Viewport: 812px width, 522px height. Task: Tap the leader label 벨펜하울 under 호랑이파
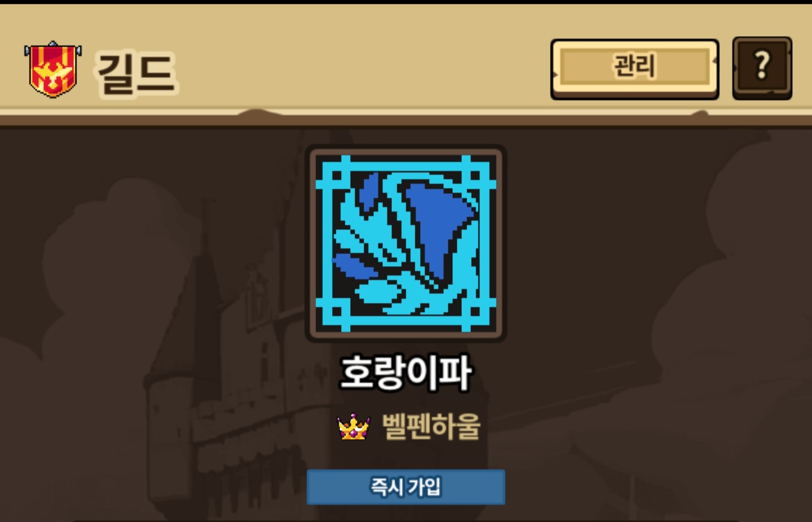(431, 426)
